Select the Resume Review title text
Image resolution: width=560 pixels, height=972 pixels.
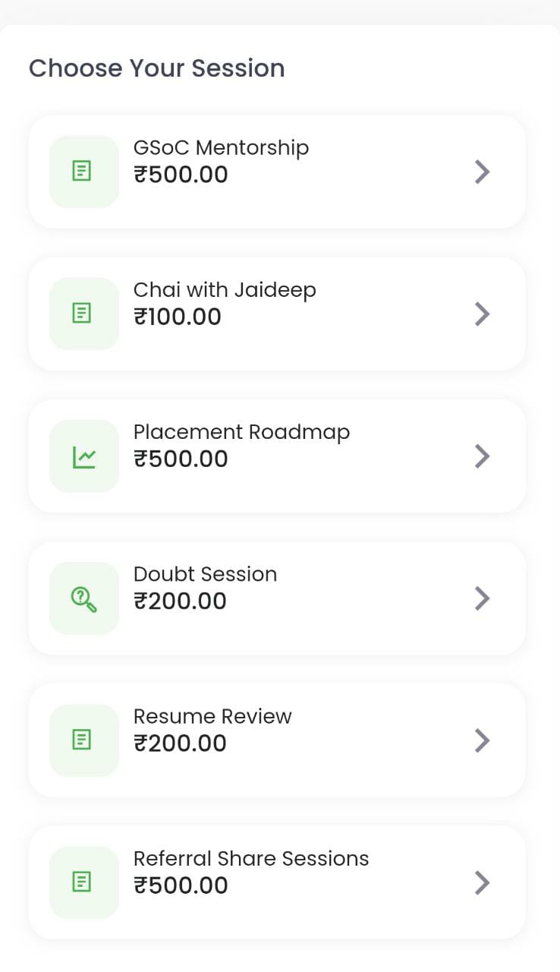coord(212,716)
